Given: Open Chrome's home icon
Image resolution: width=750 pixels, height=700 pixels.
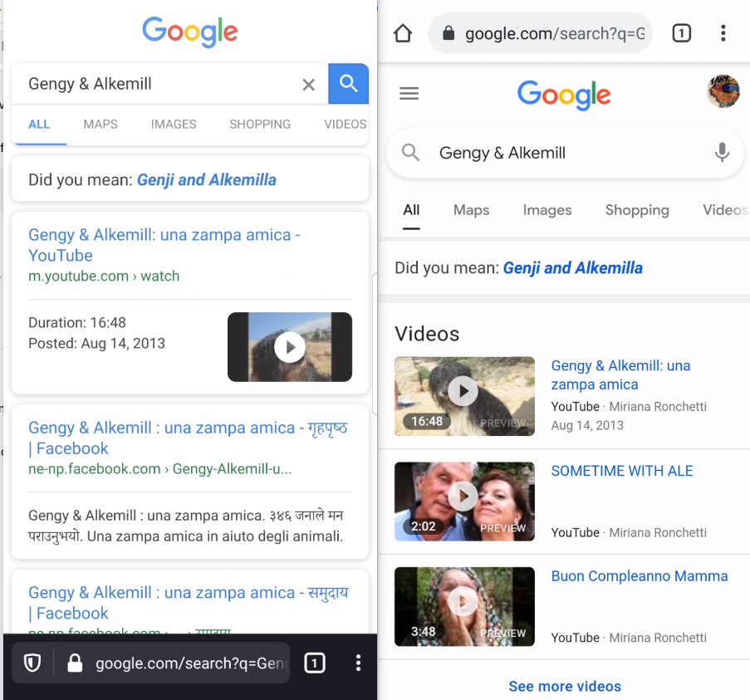Looking at the screenshot, I should tap(402, 33).
